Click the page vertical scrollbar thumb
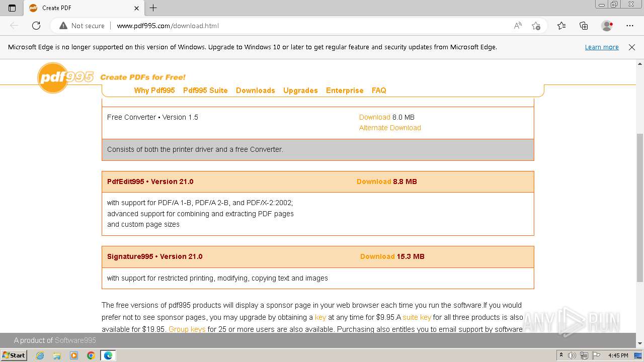 click(x=640, y=208)
